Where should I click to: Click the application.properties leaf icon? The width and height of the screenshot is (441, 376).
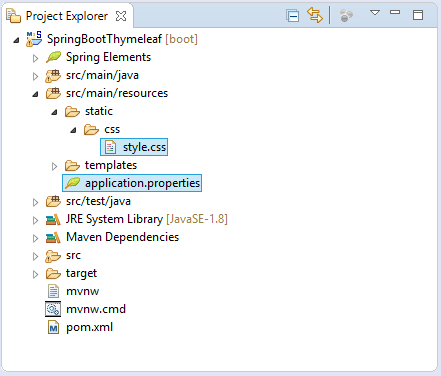(x=73, y=183)
